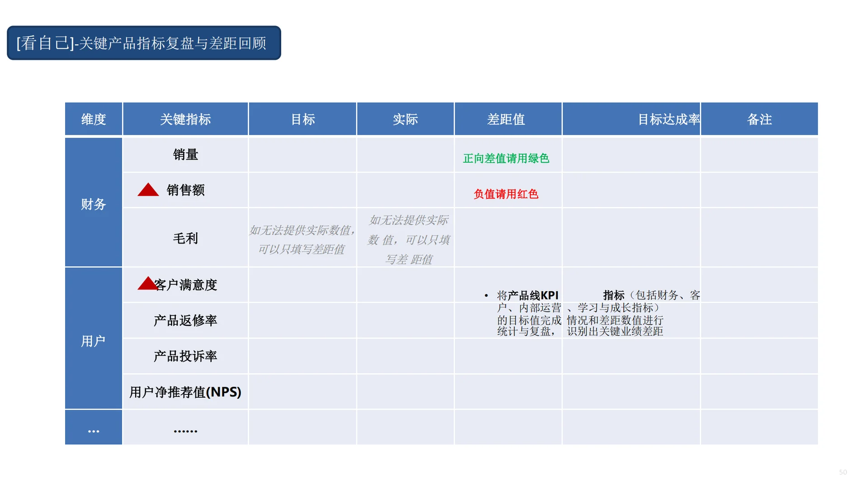The height and width of the screenshot is (488, 868).
Task: Click the 财务 dimension cell
Action: point(94,202)
